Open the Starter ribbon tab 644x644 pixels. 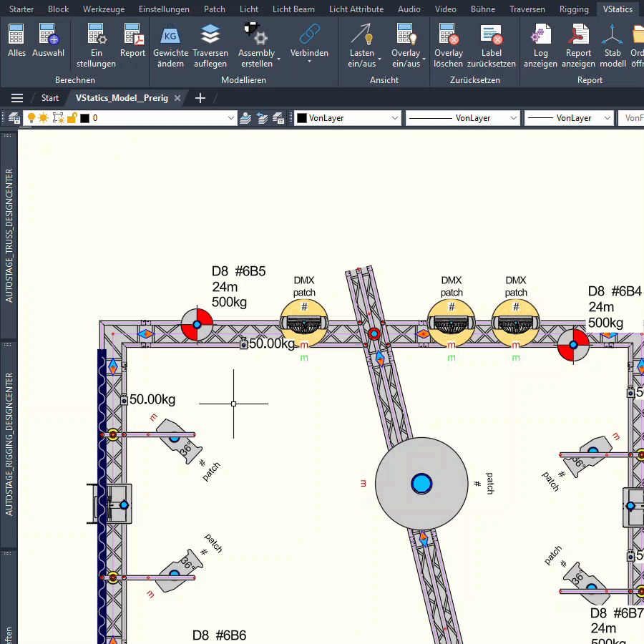click(21, 9)
